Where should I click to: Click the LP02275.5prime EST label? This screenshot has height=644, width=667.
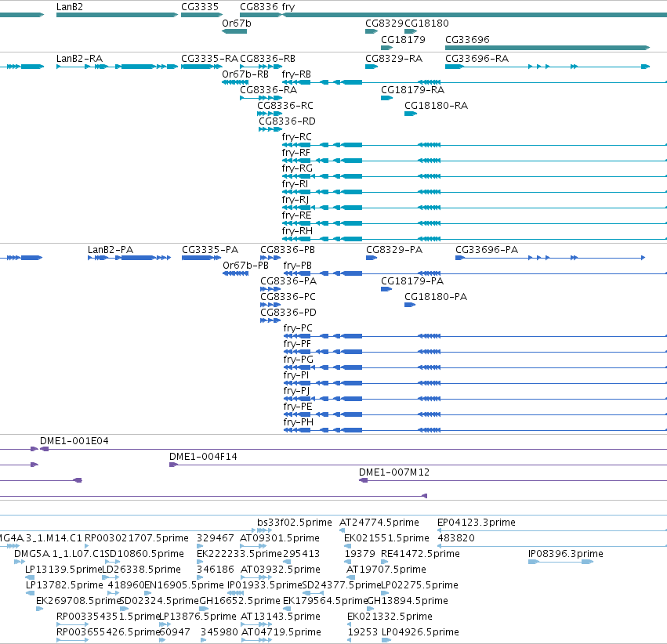(419, 585)
